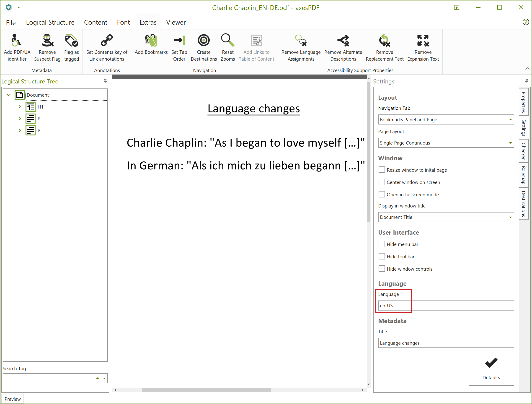
Task: Open the Checker side tab
Action: [523, 151]
